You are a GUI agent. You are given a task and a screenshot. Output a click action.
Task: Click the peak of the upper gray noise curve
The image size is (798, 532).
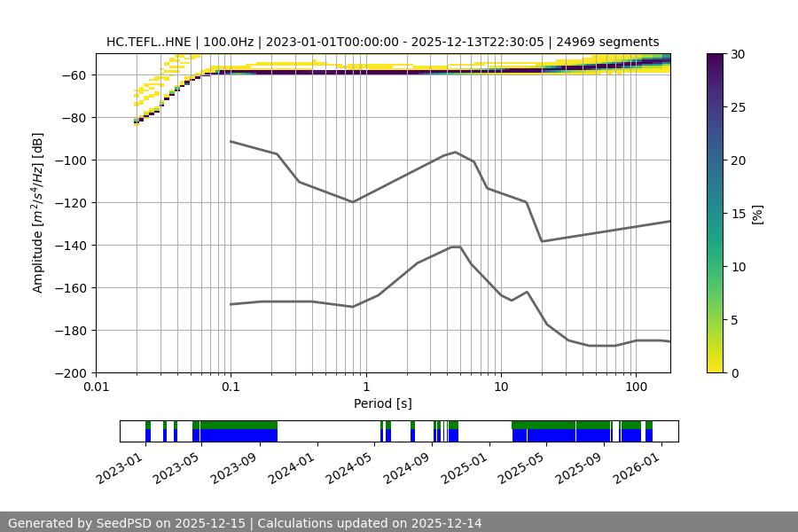pyautogui.click(x=456, y=152)
